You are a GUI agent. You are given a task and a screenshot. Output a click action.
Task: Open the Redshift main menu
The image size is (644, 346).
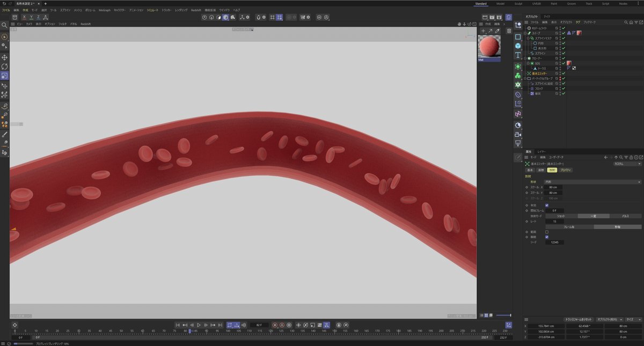pos(197,10)
